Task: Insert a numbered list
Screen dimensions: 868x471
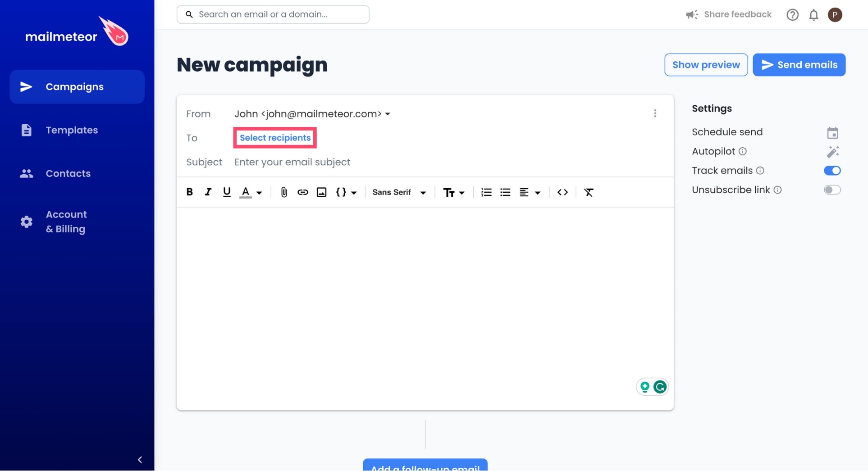Action: point(486,192)
